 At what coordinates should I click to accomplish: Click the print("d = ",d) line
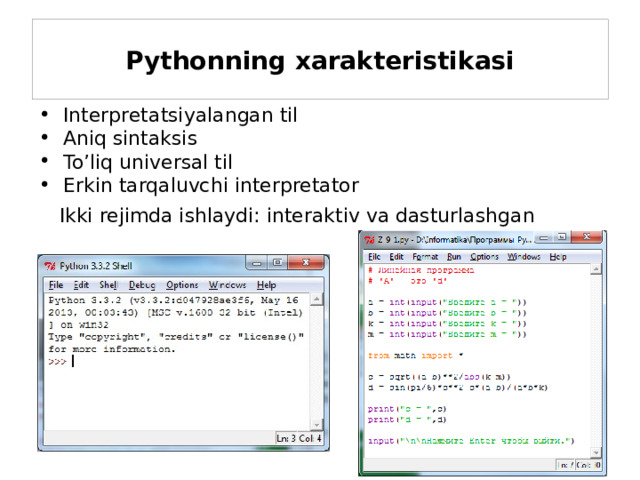tap(407, 419)
